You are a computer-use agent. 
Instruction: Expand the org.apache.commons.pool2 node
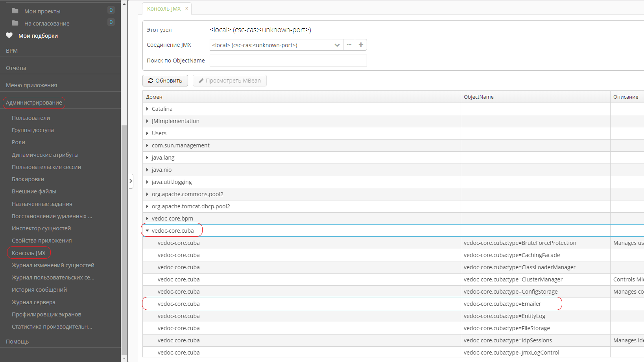tap(147, 194)
